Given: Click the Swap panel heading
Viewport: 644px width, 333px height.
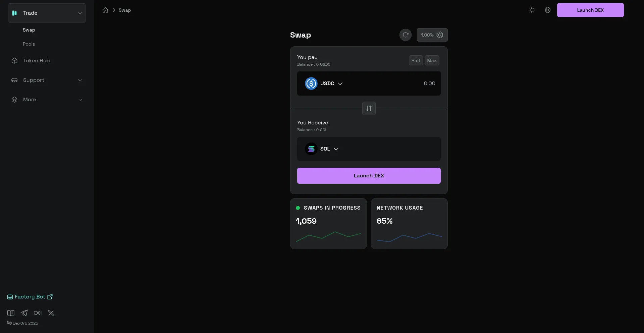Looking at the screenshot, I should (x=301, y=35).
